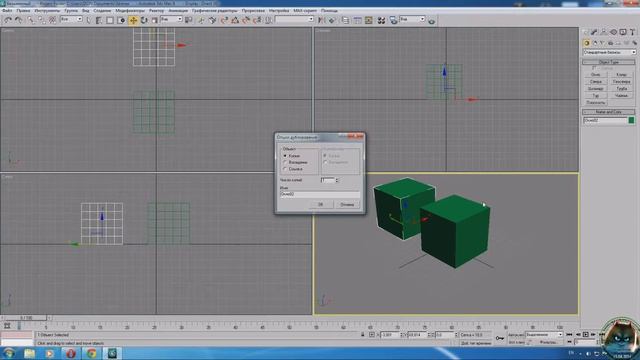This screenshot has width=640, height=360.
Task: Toggle the selection lock icon in status bar
Action: click(x=362, y=335)
